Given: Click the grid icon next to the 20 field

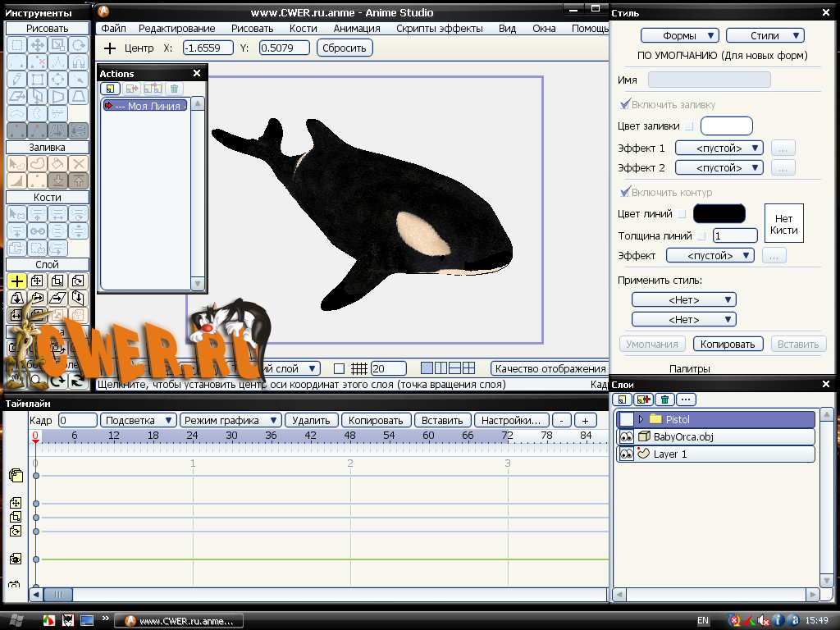Looking at the screenshot, I should point(358,368).
